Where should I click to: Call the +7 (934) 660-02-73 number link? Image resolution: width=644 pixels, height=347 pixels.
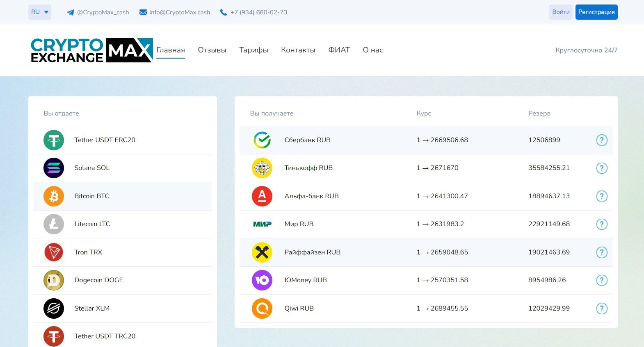pos(259,12)
